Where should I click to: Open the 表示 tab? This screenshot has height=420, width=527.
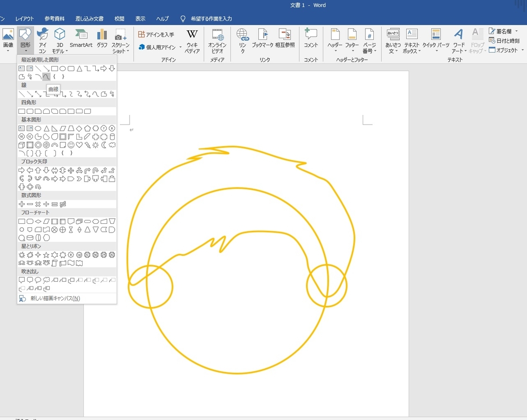[141, 19]
